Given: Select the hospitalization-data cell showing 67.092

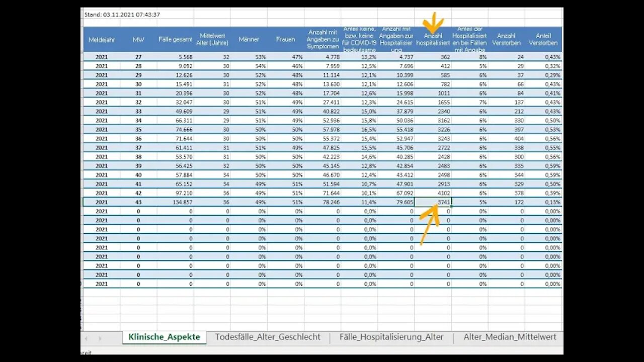Looking at the screenshot, I should [x=396, y=193].
